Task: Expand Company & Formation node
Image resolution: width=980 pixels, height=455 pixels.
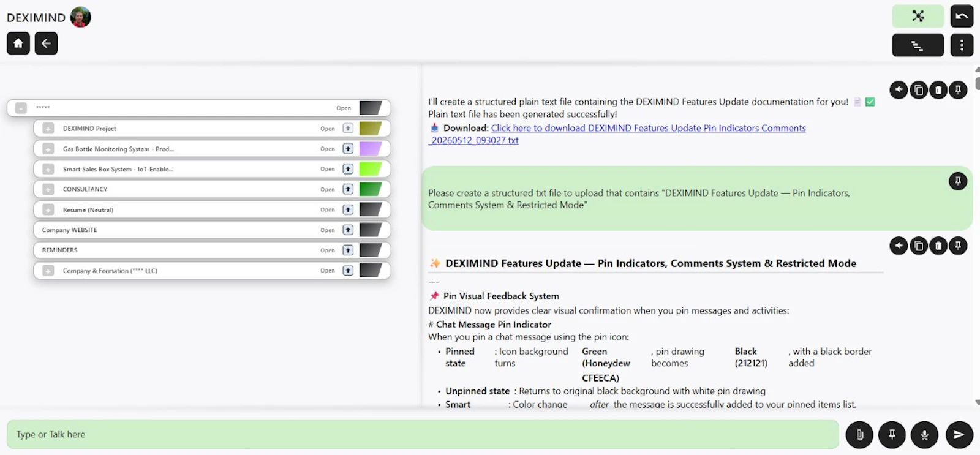Action: pyautogui.click(x=48, y=270)
